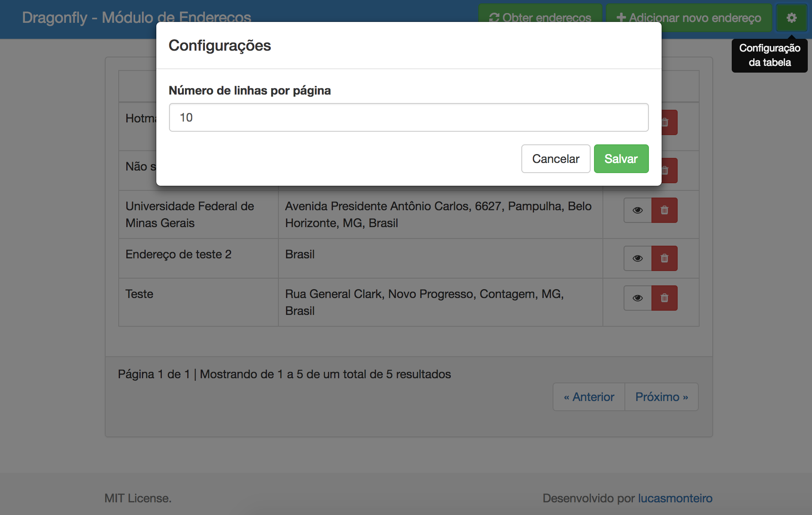
Task: Delete Endereço de teste 2 entry
Action: point(664,258)
